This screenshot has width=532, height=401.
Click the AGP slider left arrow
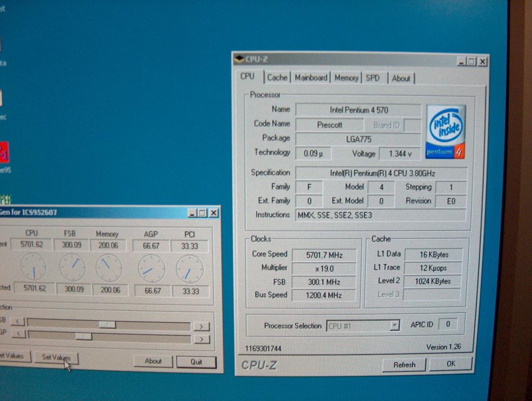point(19,334)
